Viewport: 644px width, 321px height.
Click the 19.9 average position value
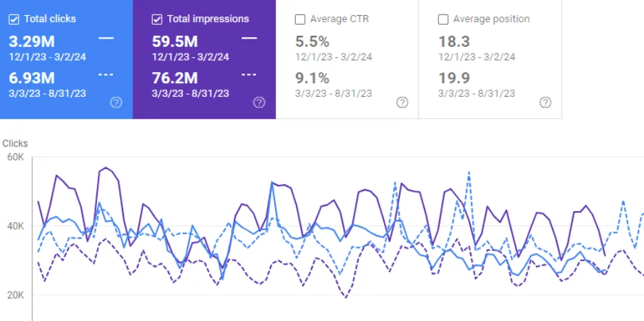pyautogui.click(x=453, y=78)
